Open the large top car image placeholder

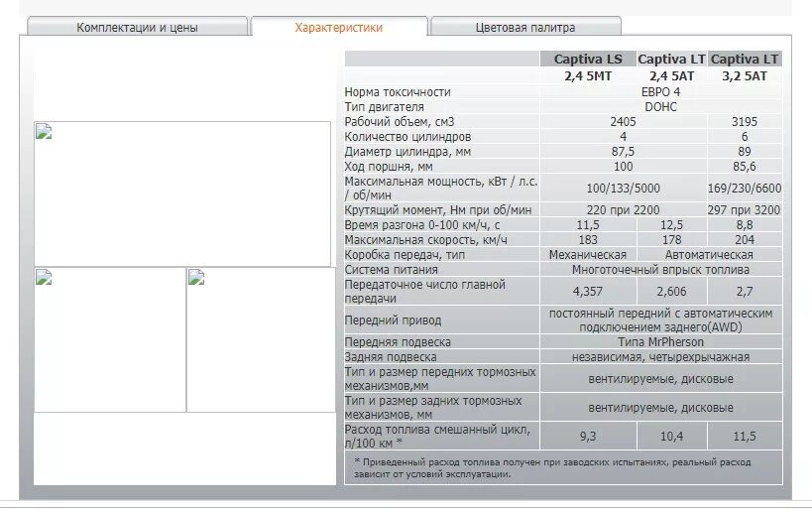pyautogui.click(x=182, y=193)
